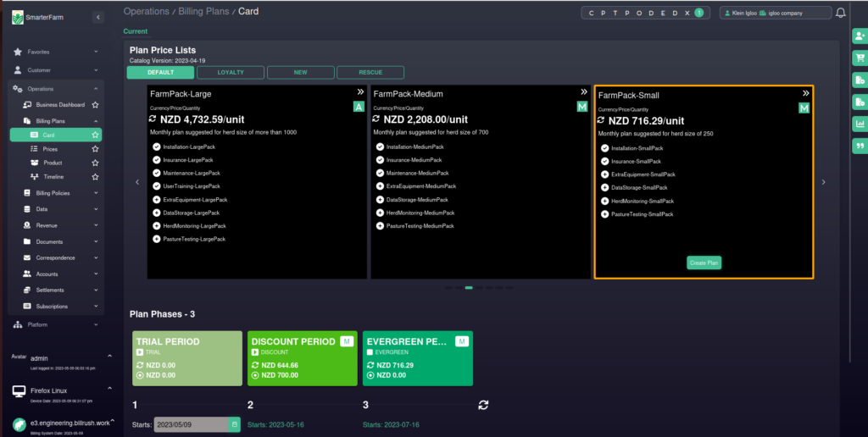The image size is (868, 437).
Task: Select the LOYALTY price list tab
Action: tap(231, 73)
